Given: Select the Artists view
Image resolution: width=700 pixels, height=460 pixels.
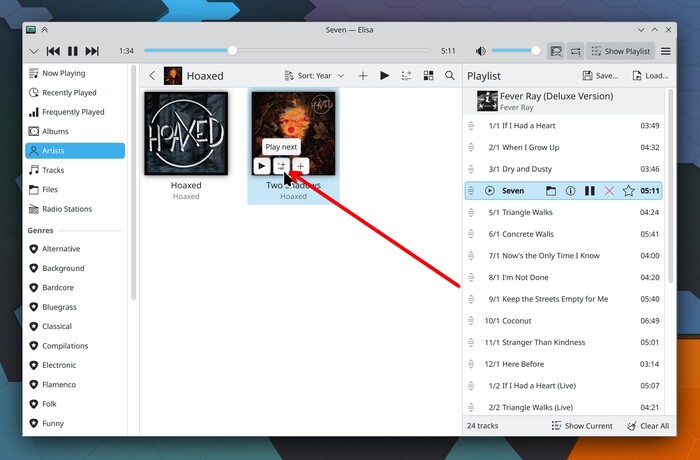Looking at the screenshot, I should pos(75,151).
